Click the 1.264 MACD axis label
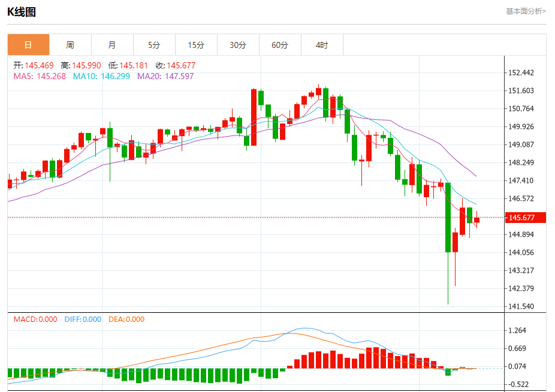555x392 pixels. click(517, 330)
